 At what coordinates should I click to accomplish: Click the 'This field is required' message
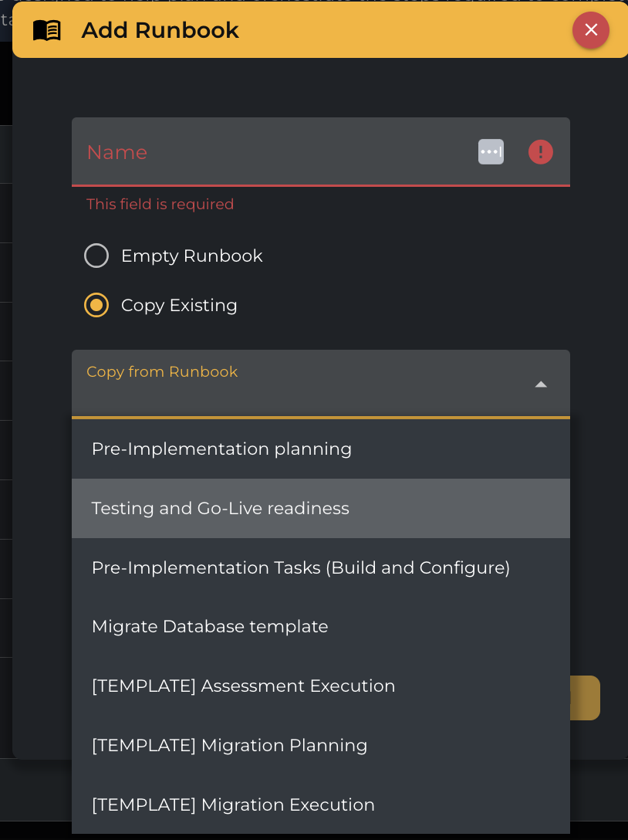pyautogui.click(x=160, y=204)
